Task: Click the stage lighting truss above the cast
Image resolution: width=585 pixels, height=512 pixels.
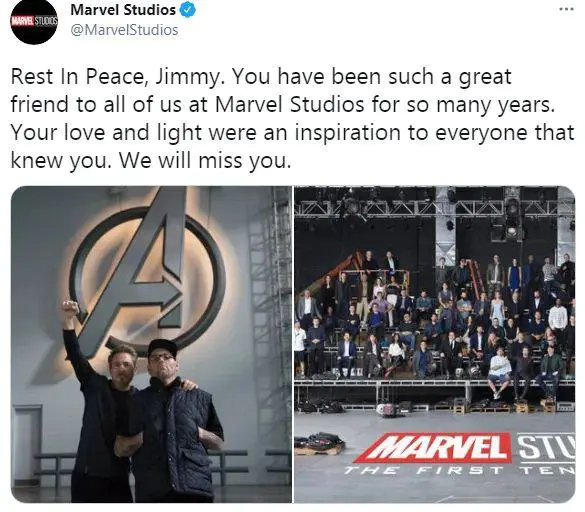Action: (435, 208)
